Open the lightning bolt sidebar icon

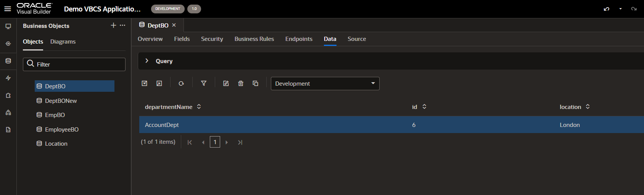click(8, 78)
